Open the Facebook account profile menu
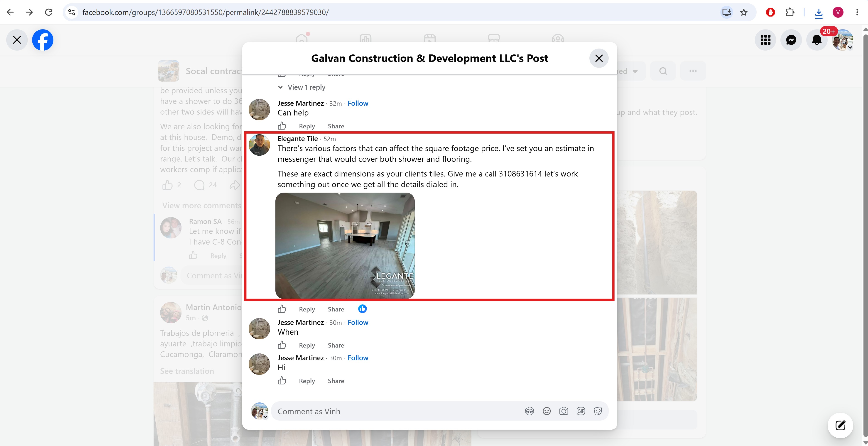This screenshot has width=868, height=446. click(843, 40)
